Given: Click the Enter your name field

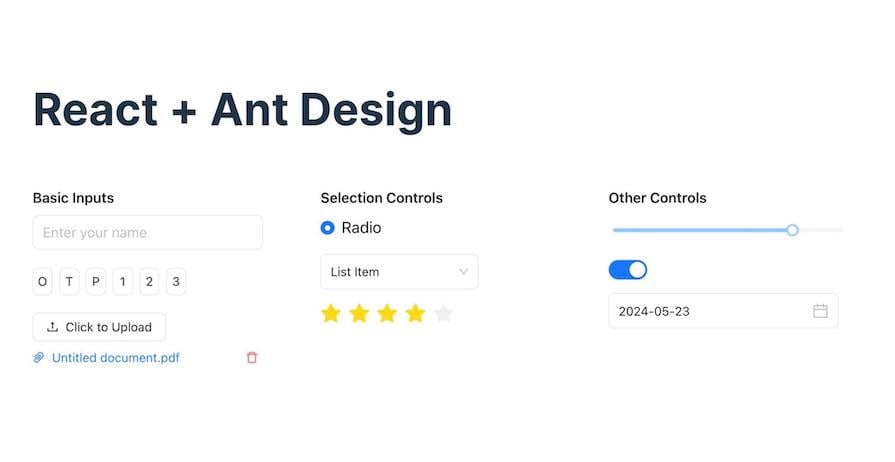Looking at the screenshot, I should [148, 232].
